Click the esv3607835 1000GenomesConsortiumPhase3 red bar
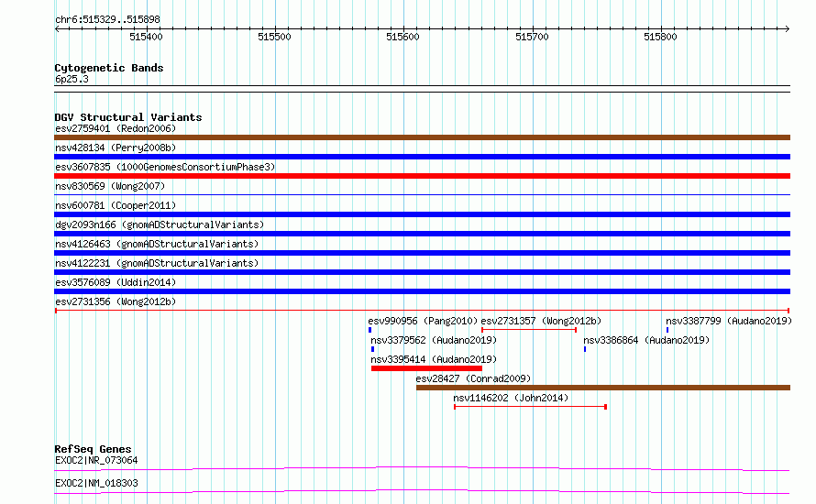The image size is (816, 504). click(422, 176)
